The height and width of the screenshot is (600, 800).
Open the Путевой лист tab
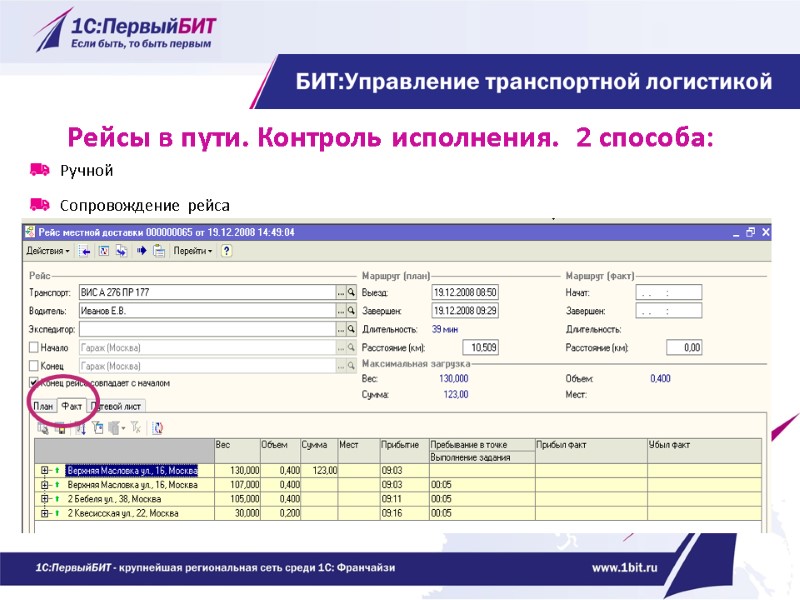[115, 404]
